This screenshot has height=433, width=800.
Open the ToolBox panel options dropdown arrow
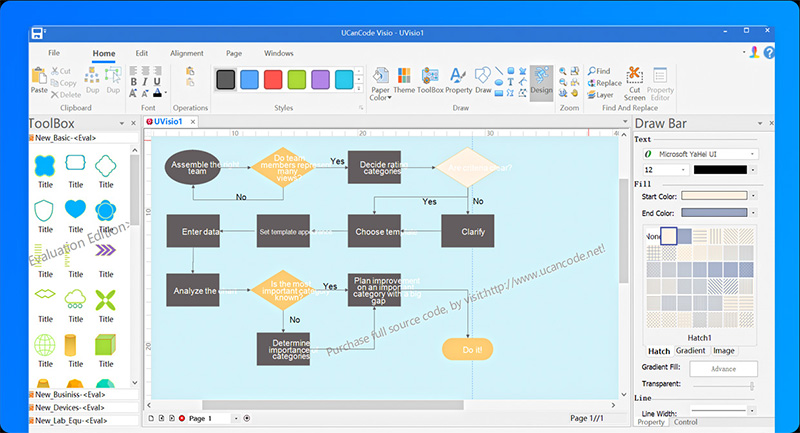click(121, 123)
